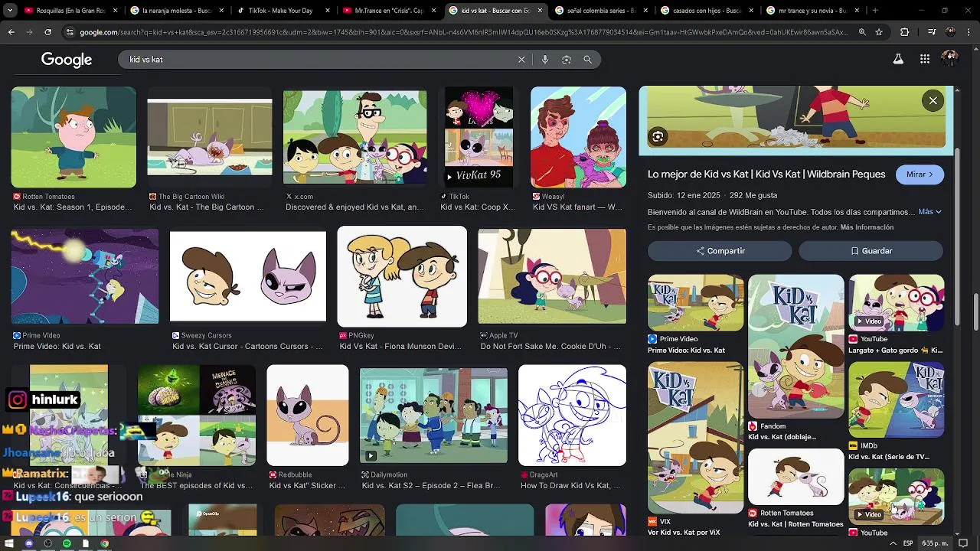This screenshot has width=980, height=551.
Task: Open Más información link
Action: click(x=867, y=227)
